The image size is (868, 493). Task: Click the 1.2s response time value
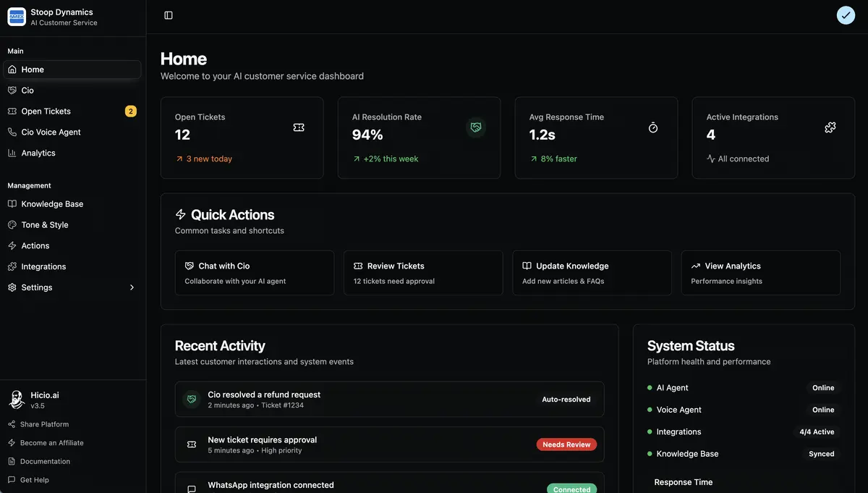click(542, 135)
